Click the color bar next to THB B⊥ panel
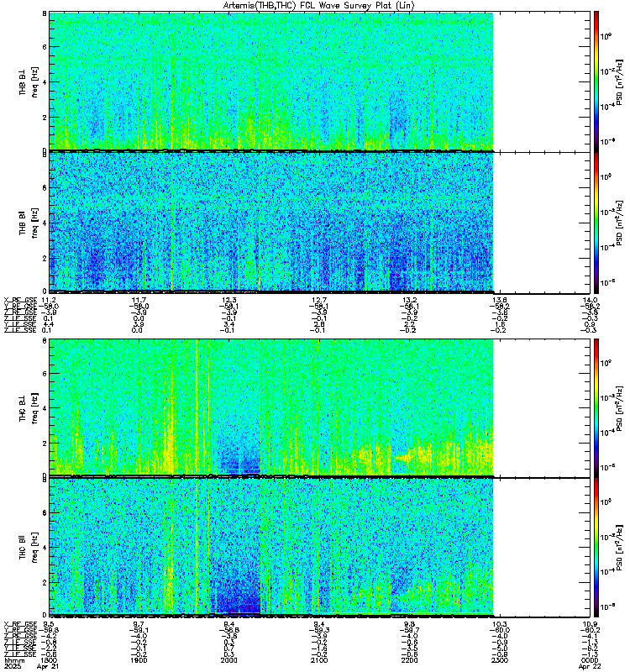This screenshot has width=630, height=672. click(596, 81)
